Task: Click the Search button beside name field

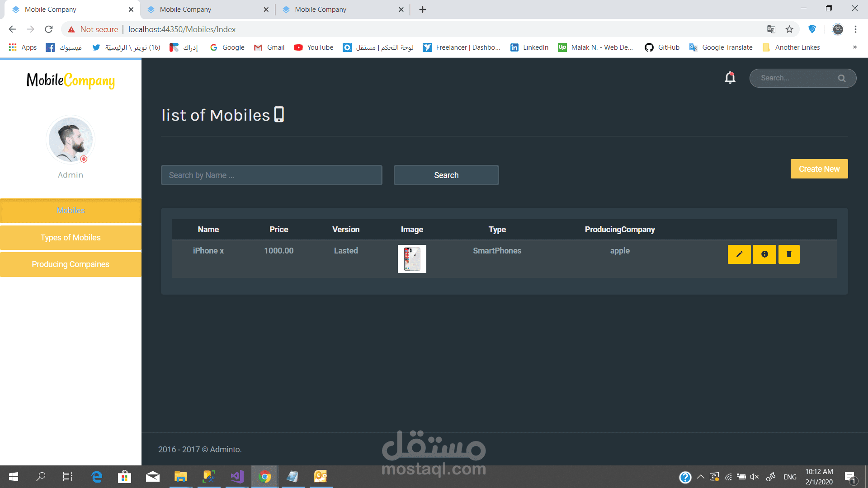Action: (446, 175)
